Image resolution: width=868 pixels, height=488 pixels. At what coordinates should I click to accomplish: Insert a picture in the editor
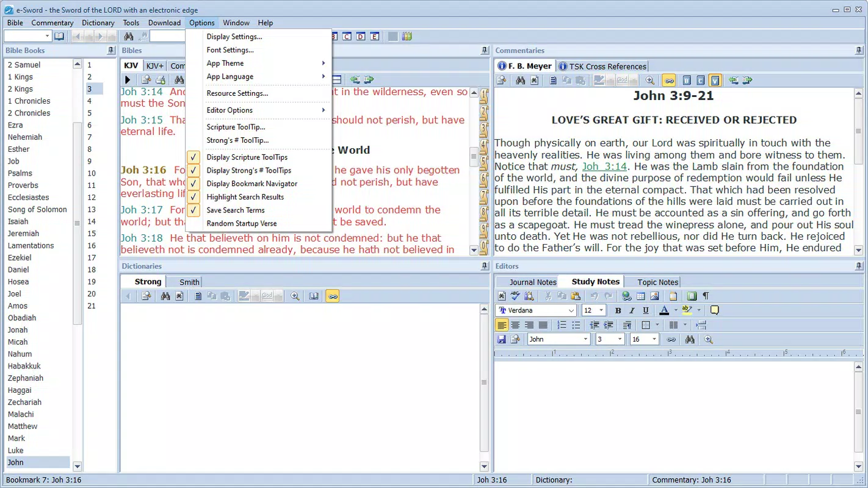[x=654, y=296]
